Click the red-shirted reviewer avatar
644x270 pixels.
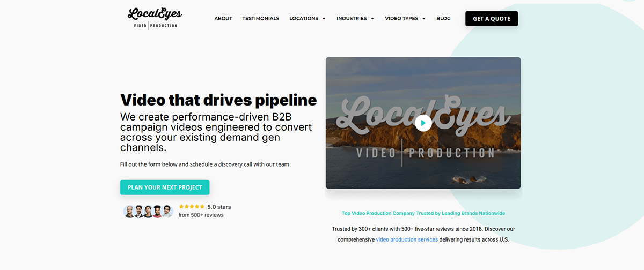coord(157,211)
